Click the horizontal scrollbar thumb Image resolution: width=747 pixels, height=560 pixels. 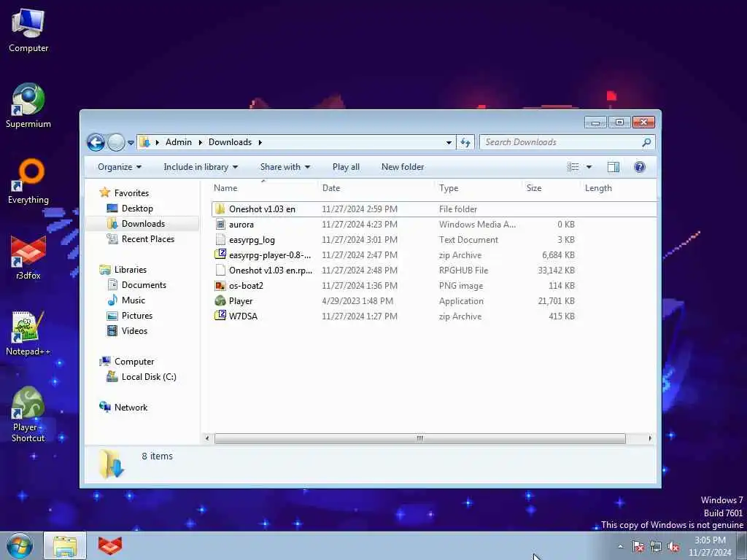tap(419, 438)
